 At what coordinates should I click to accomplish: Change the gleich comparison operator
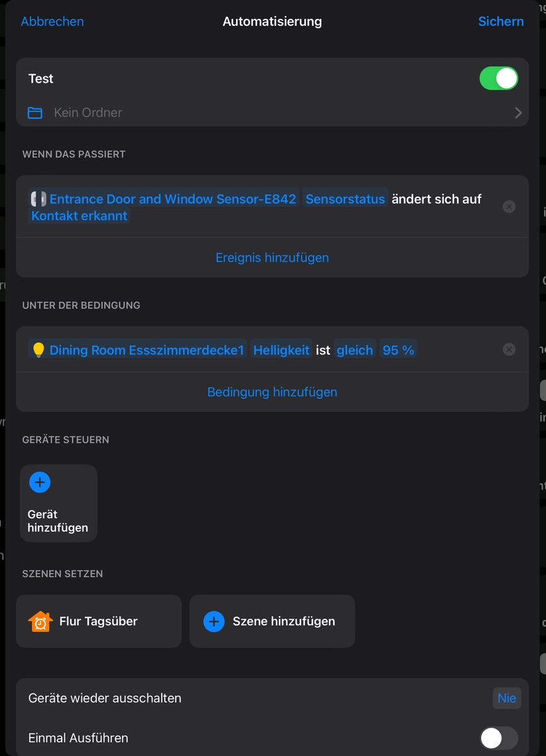click(x=355, y=350)
